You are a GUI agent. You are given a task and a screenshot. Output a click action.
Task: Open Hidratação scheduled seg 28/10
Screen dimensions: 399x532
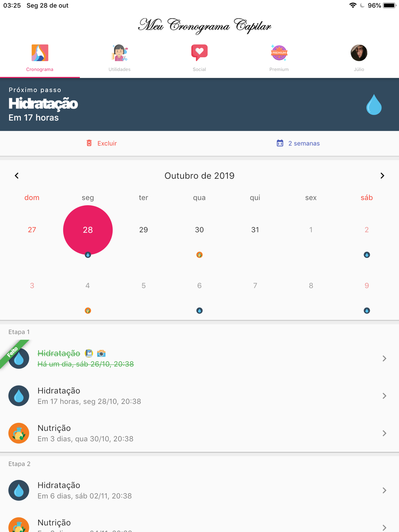199,396
